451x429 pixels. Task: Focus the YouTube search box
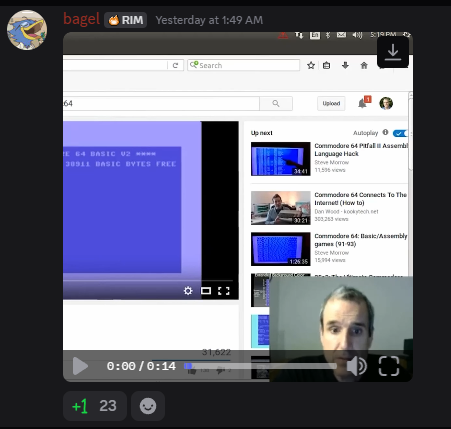click(x=161, y=103)
